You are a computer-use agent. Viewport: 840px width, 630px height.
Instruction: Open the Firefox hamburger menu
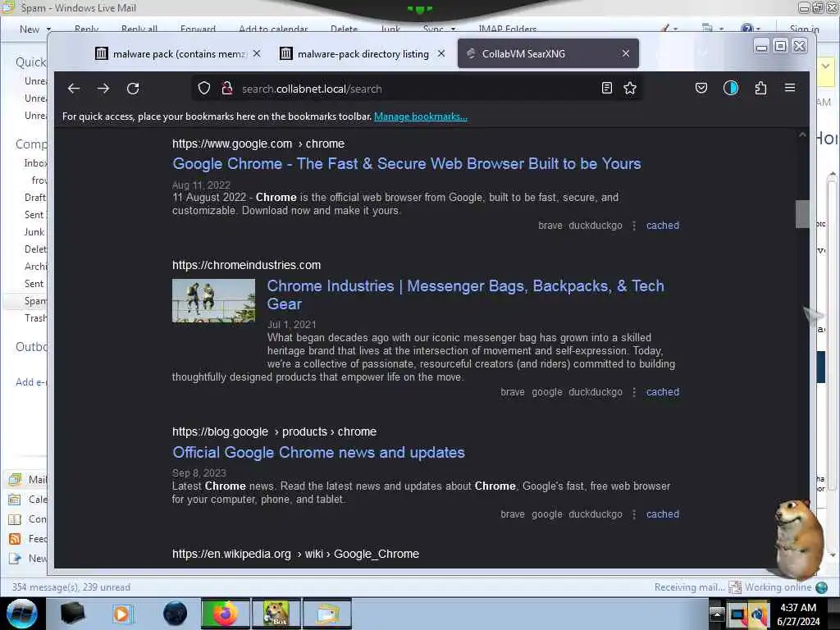click(x=790, y=87)
